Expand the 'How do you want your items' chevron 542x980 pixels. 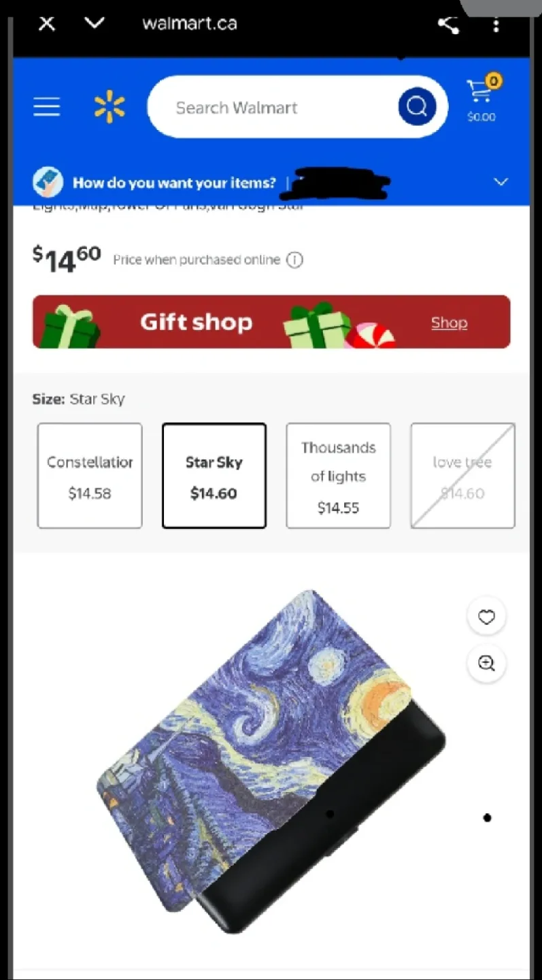coord(501,182)
